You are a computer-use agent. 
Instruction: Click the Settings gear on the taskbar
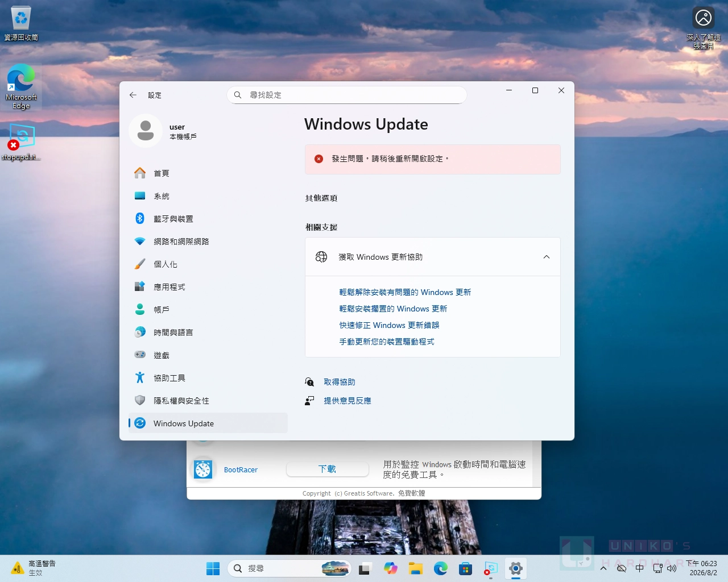[x=516, y=568]
